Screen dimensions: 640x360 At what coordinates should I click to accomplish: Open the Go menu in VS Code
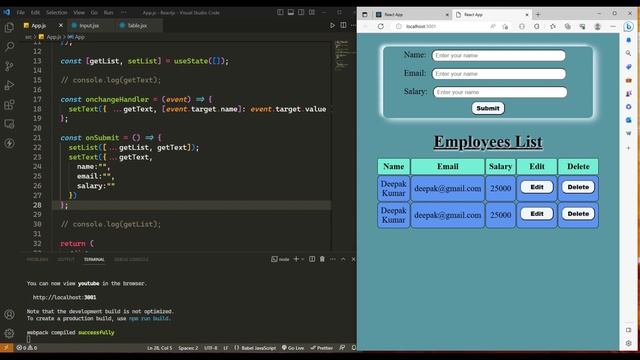click(x=94, y=12)
